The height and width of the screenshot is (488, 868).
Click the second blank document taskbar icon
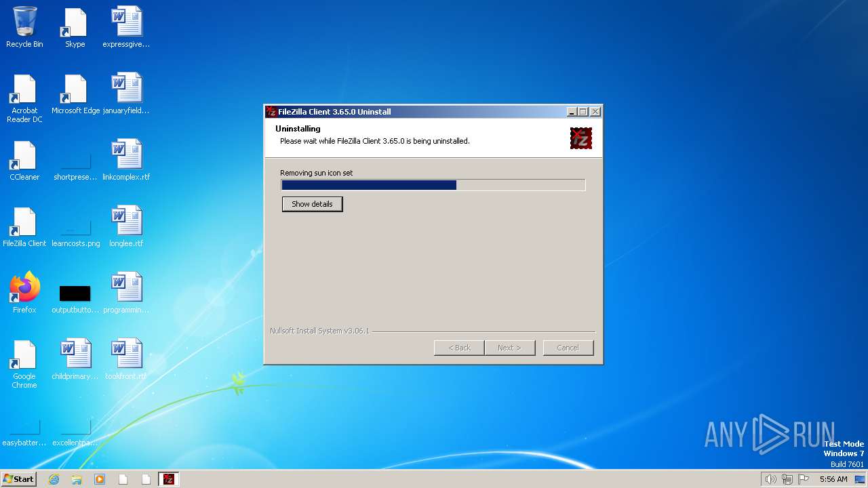click(146, 479)
